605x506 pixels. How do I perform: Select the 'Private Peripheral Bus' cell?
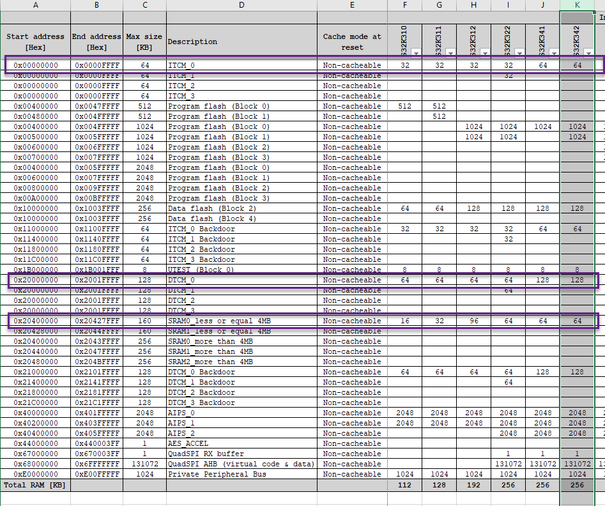[x=242, y=474]
